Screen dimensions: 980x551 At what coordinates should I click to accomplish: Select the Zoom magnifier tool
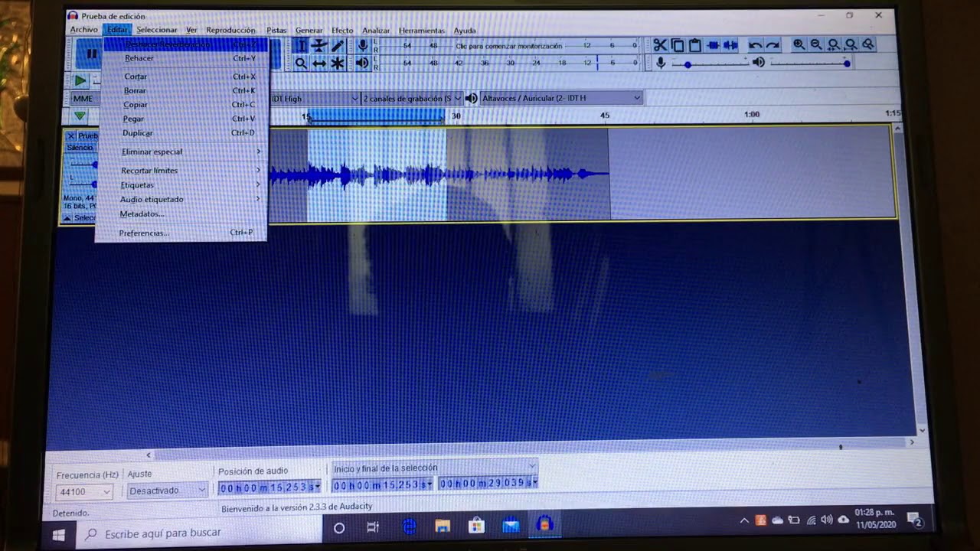(302, 64)
